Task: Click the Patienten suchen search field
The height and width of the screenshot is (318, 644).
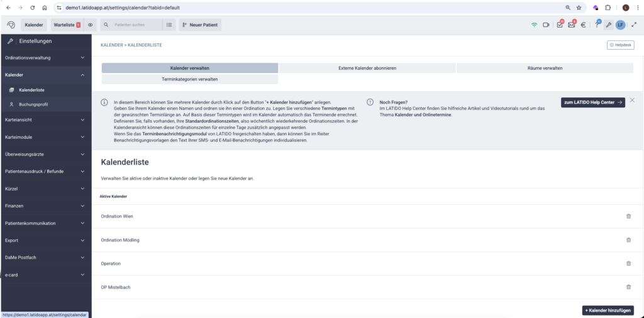Action: (135, 25)
